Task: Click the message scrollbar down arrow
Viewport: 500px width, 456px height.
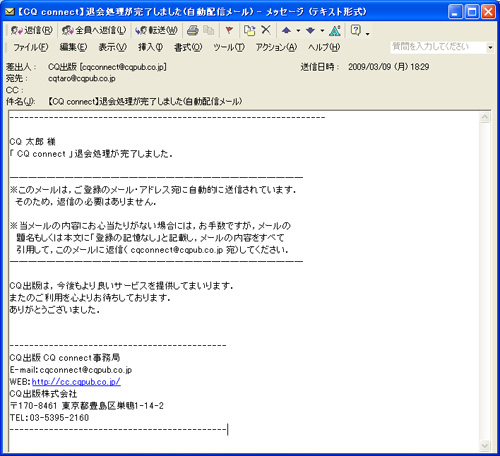Action: click(485, 445)
